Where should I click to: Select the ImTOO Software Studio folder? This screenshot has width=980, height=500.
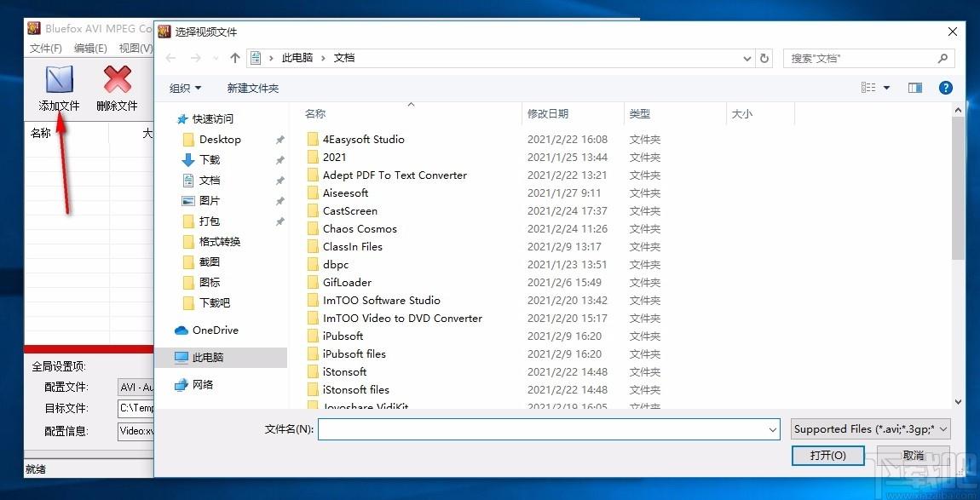[x=381, y=300]
